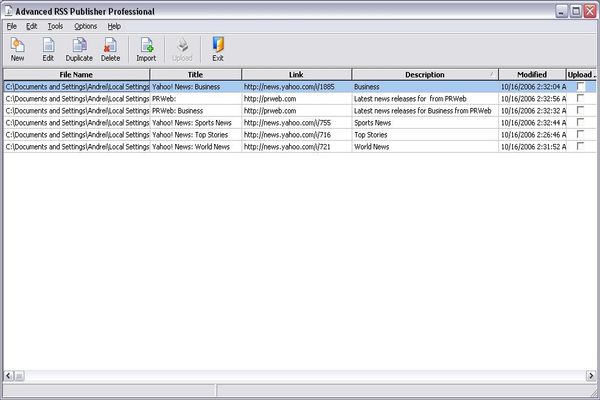Open the Edit menu
This screenshot has width=600, height=400.
[x=31, y=26]
